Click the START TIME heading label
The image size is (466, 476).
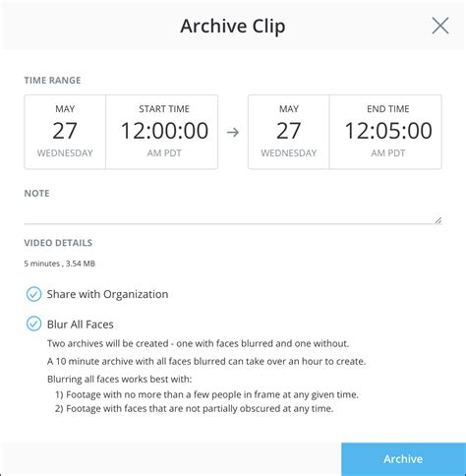pyautogui.click(x=164, y=109)
